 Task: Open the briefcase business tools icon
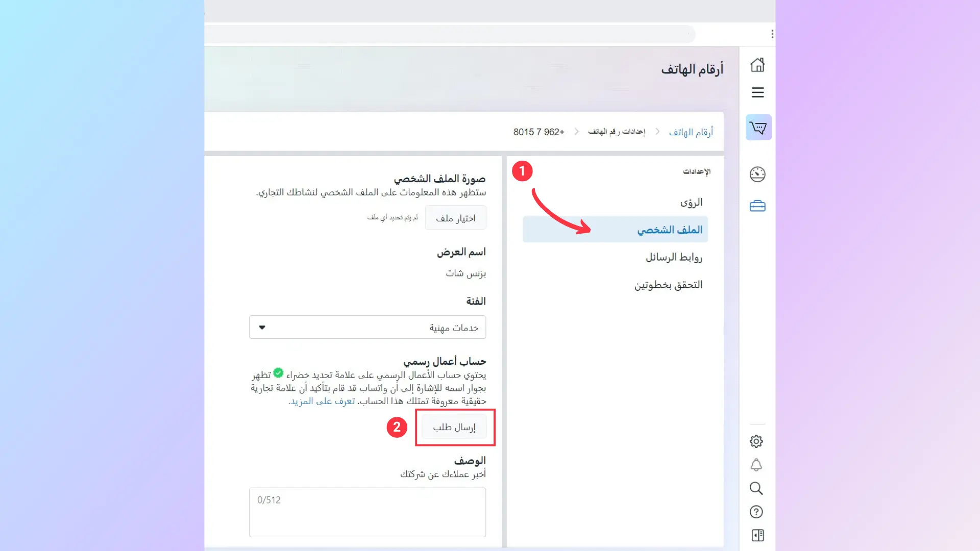[x=757, y=206]
